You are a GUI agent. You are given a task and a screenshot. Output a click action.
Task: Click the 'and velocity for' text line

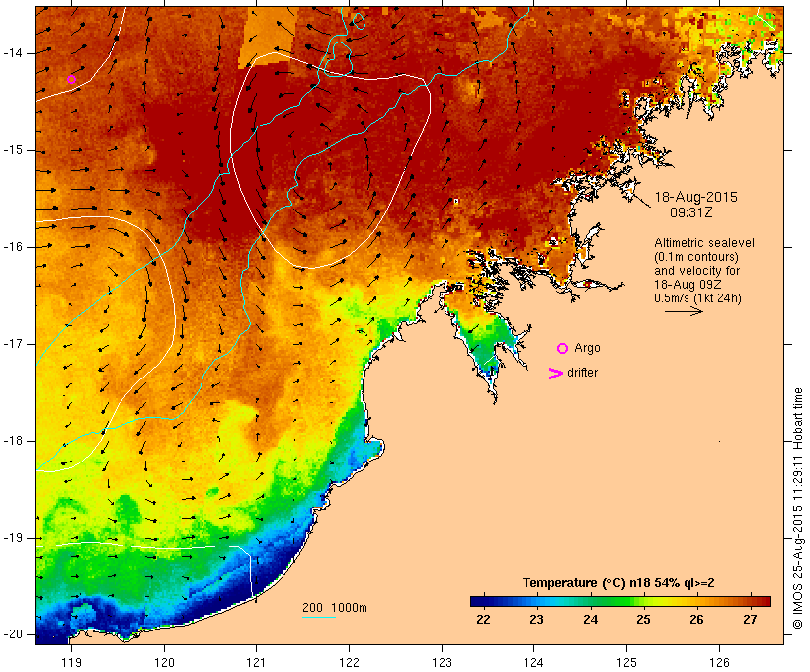coord(696,271)
